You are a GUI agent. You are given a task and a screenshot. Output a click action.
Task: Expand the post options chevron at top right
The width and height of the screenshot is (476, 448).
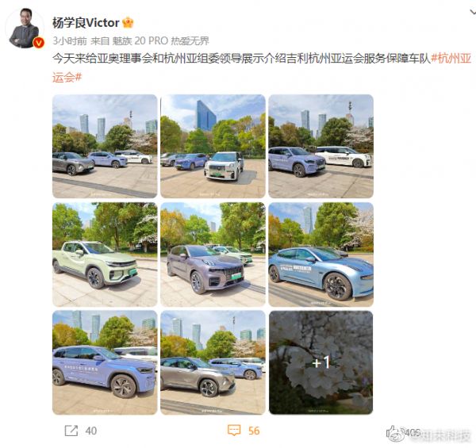(x=472, y=13)
